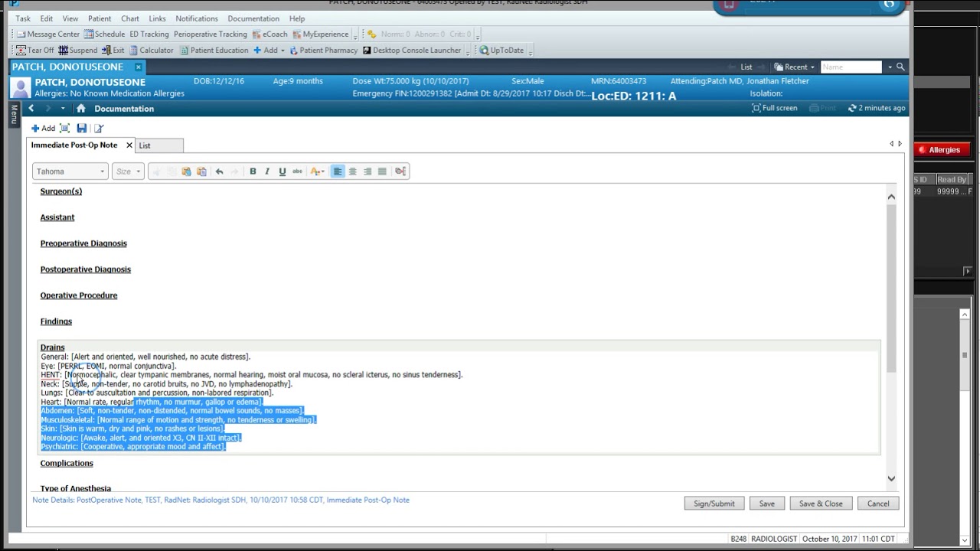The height and width of the screenshot is (551, 980).
Task: Click Sign/Submit button
Action: (x=714, y=504)
